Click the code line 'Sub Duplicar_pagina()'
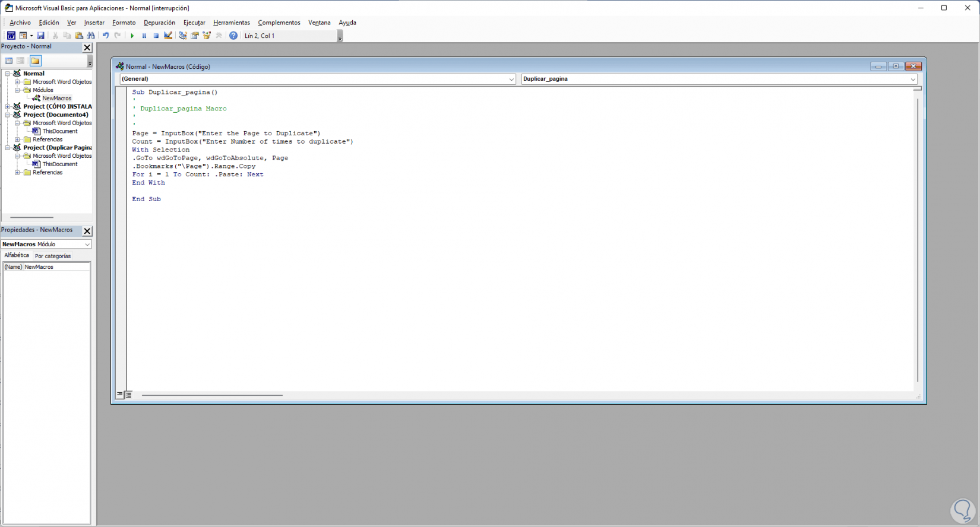This screenshot has height=527, width=980. pos(175,92)
